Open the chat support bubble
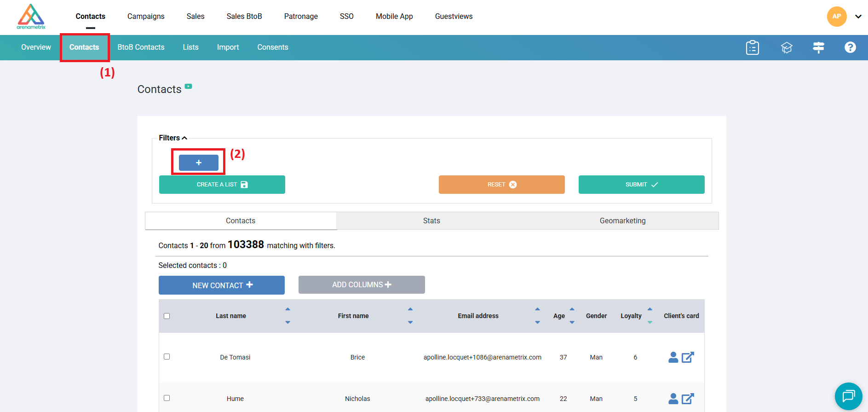 [x=848, y=396]
